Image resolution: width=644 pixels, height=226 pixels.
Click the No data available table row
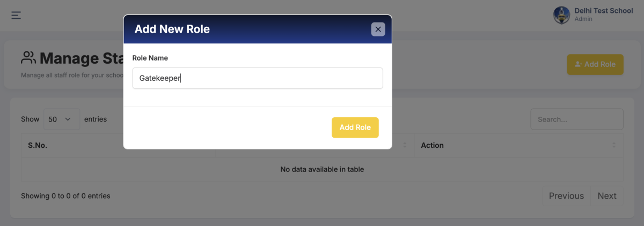click(x=322, y=169)
